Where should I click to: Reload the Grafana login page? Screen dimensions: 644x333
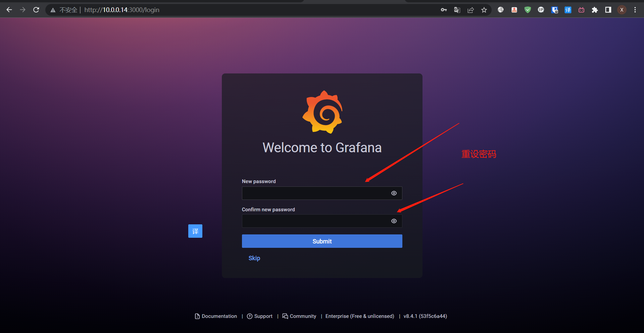pos(36,10)
